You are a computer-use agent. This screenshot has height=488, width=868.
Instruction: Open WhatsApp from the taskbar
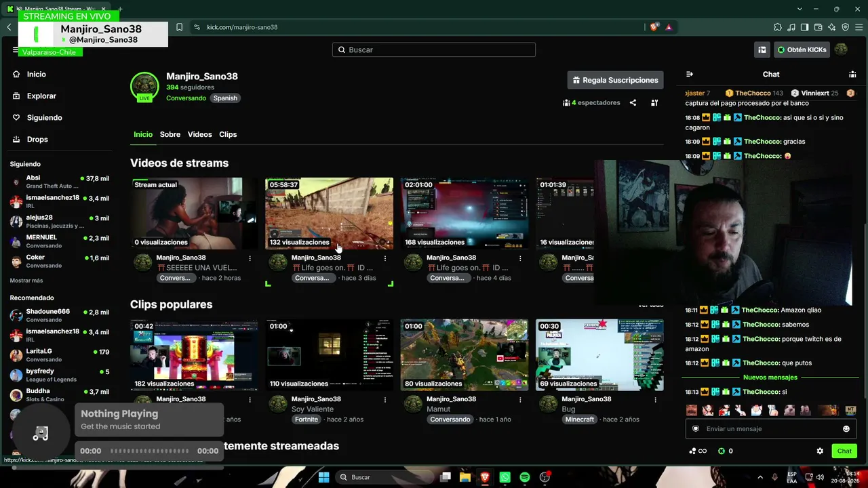[x=505, y=477]
